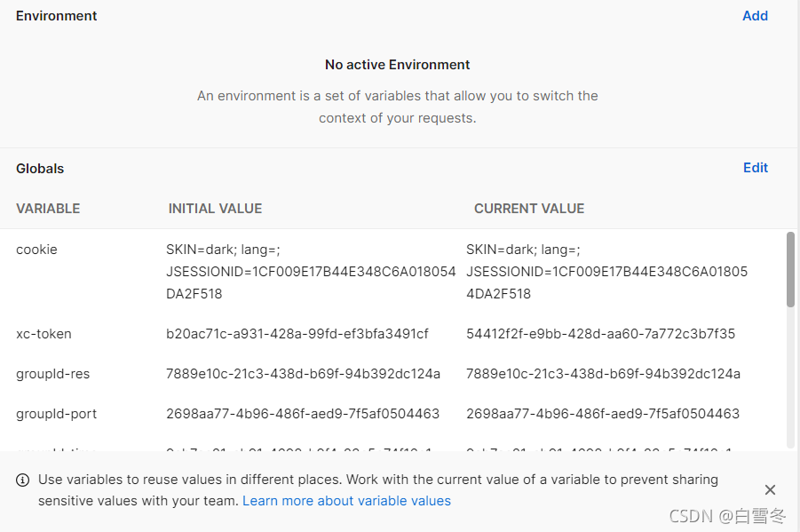The image size is (800, 532).
Task: Click cookie current value cell
Action: pos(606,272)
